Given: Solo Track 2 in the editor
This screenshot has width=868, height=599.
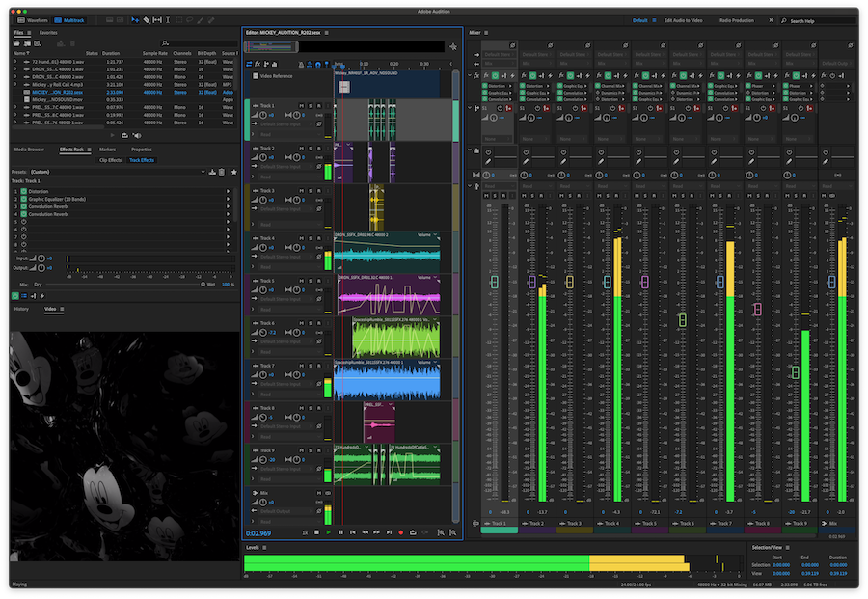Looking at the screenshot, I should 311,149.
